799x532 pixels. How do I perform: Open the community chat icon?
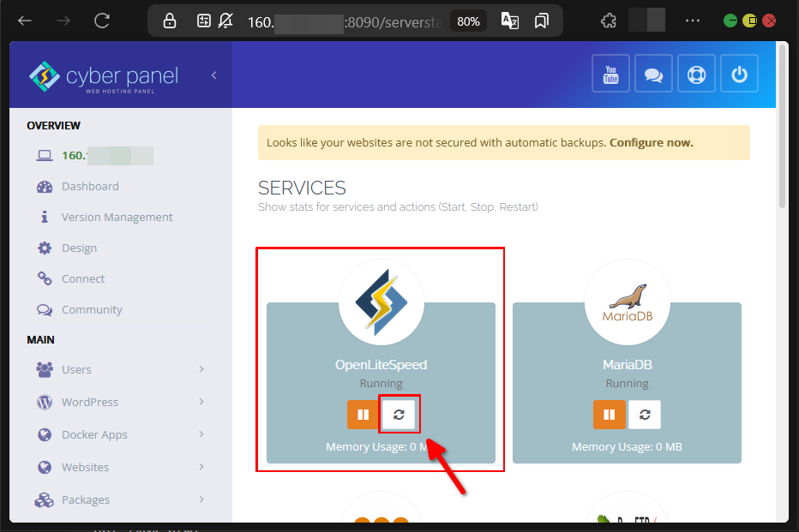[653, 75]
